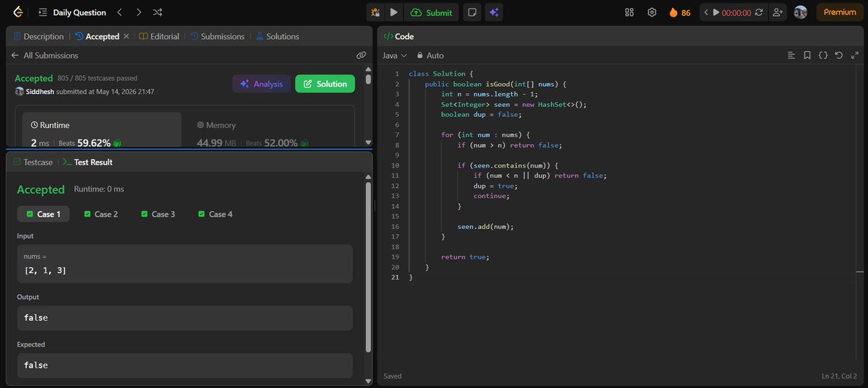Click the submission panel scrollbar
Image resolution: width=868 pixels, height=388 pixels.
point(368,81)
